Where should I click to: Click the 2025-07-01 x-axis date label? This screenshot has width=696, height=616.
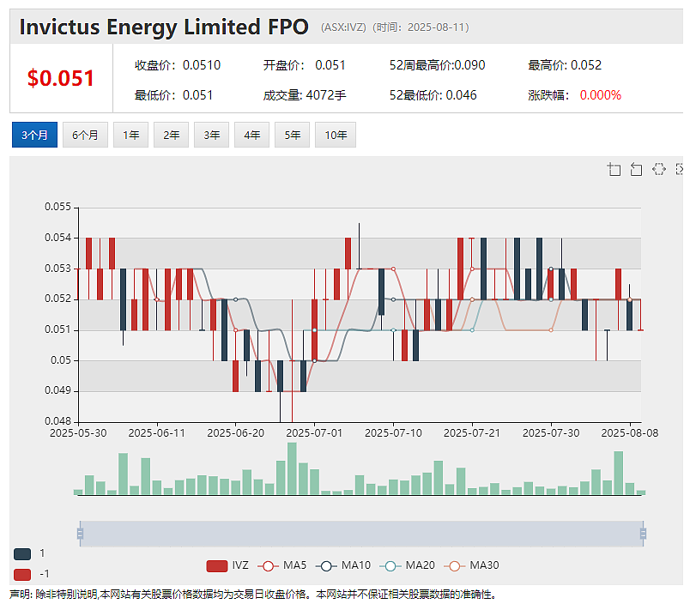pos(314,432)
